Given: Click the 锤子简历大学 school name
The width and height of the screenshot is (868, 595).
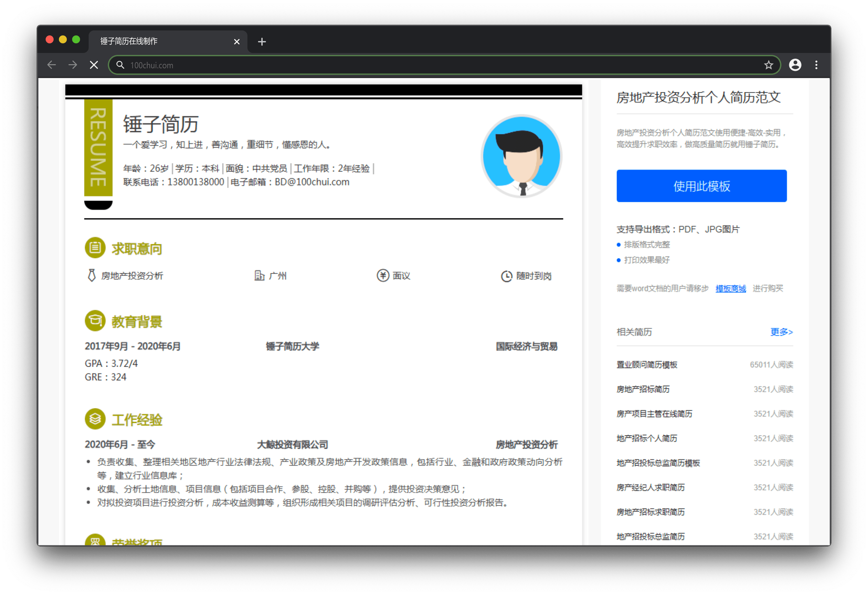Looking at the screenshot, I should (292, 346).
